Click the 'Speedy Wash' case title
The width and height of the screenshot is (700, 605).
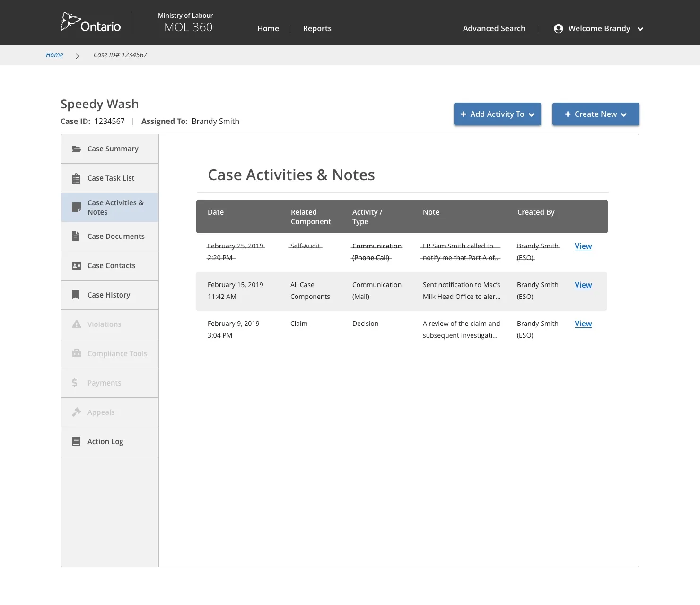click(99, 104)
